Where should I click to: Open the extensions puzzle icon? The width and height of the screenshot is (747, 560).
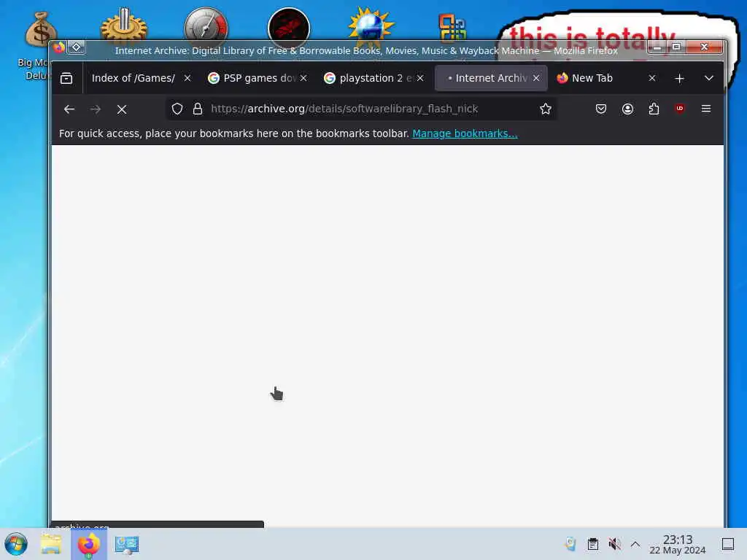654,109
